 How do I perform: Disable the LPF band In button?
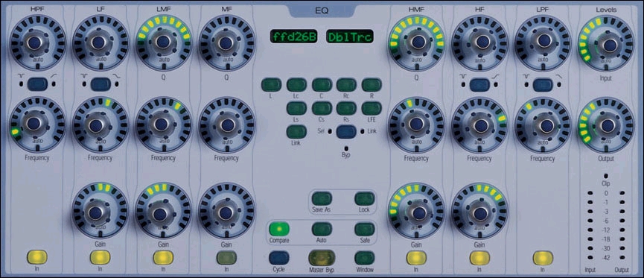(x=543, y=257)
